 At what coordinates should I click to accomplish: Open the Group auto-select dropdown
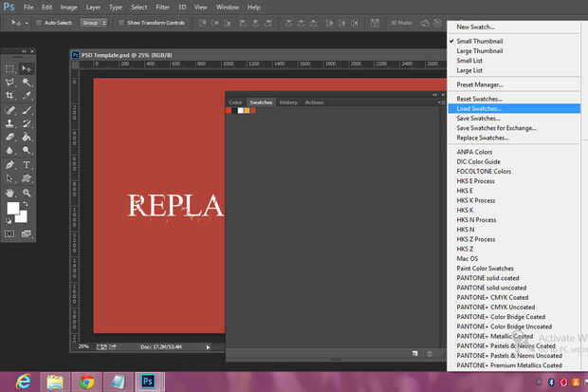coord(93,21)
